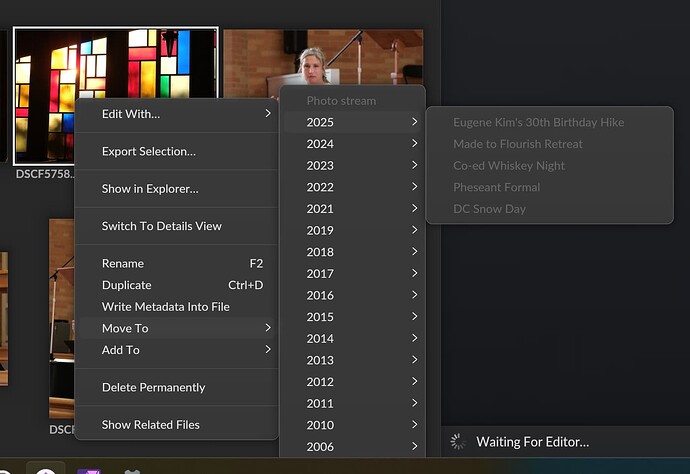Switch To Details View
Screen dimensions: 690x474
point(176,226)
